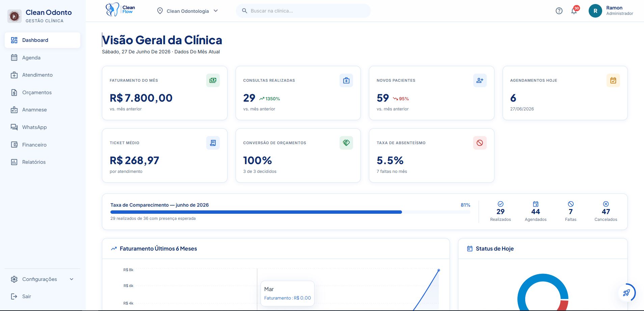Click the Financeiro wallet icon
The width and height of the screenshot is (644, 311).
pyautogui.click(x=14, y=145)
